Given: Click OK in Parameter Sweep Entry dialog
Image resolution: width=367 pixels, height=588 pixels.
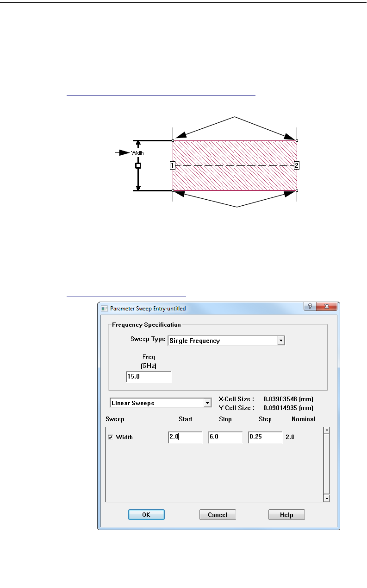Looking at the screenshot, I should (x=146, y=515).
